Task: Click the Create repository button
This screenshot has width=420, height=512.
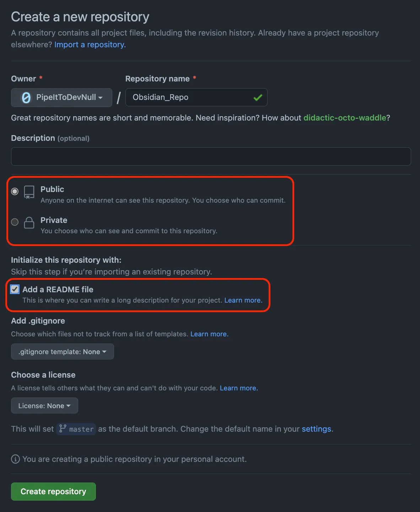Action: 53,491
